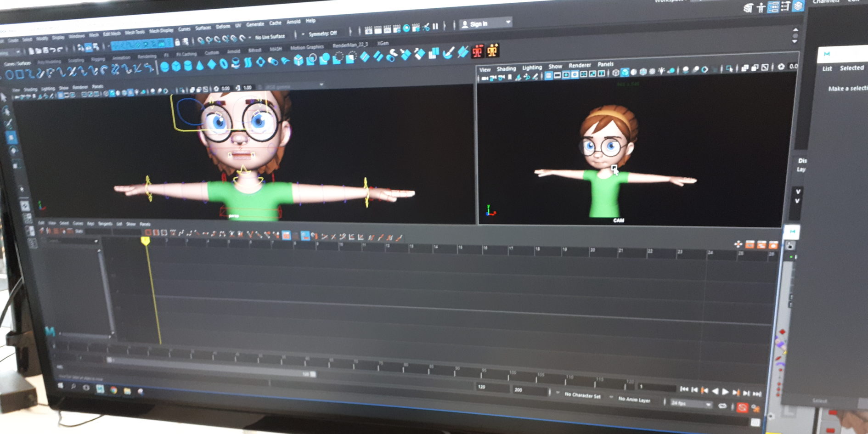Image resolution: width=868 pixels, height=434 pixels.
Task: Show the previous shelf row with the up arrow
Action: click(796, 30)
